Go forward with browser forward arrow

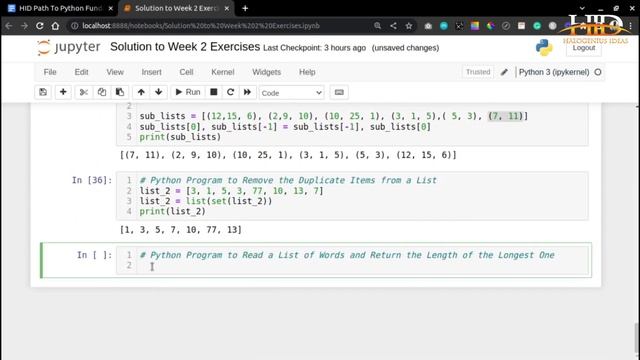point(24,26)
